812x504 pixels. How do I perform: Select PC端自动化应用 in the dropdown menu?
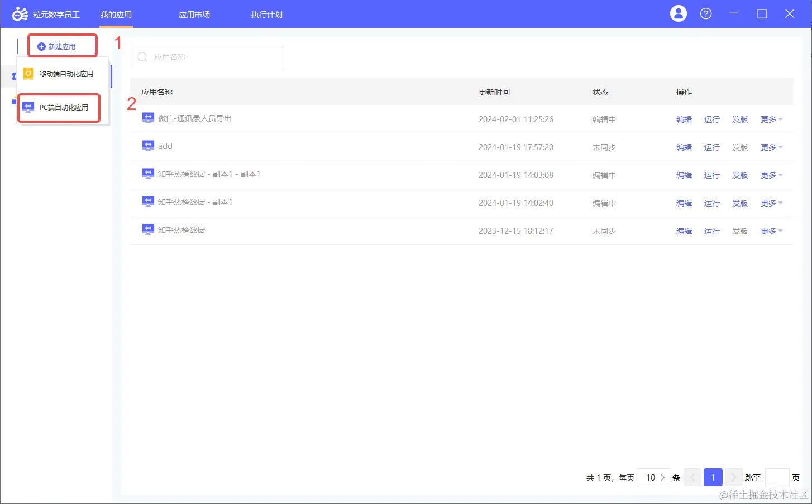(63, 107)
